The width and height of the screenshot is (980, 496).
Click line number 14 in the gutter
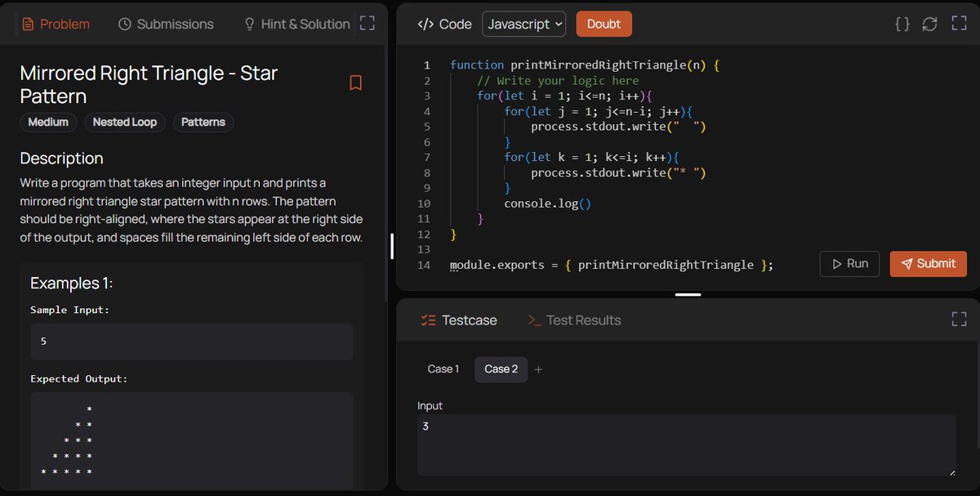click(x=424, y=265)
